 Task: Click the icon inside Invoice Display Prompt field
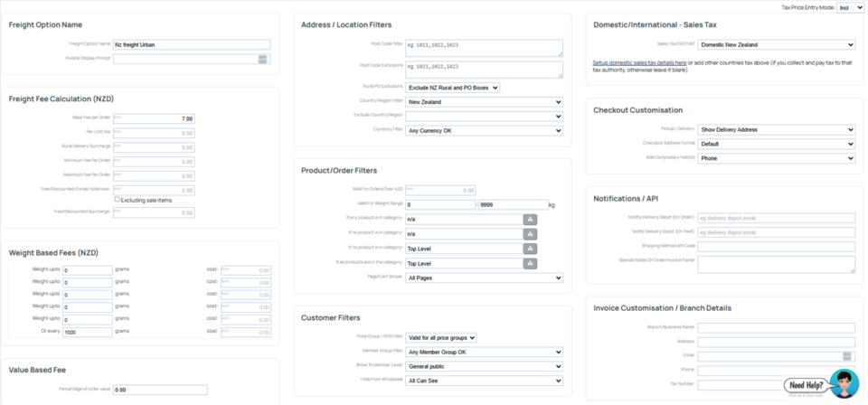point(262,59)
